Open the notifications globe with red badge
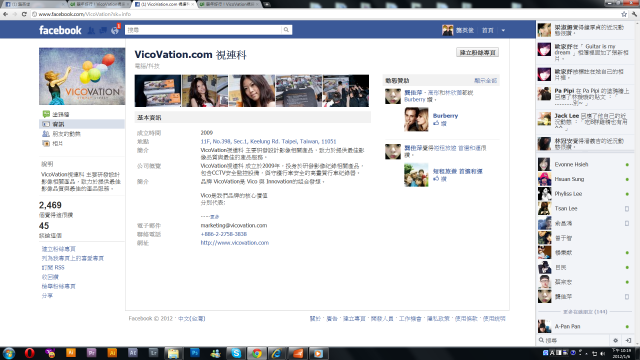Viewport: 640px width, 360px height. [x=115, y=30]
